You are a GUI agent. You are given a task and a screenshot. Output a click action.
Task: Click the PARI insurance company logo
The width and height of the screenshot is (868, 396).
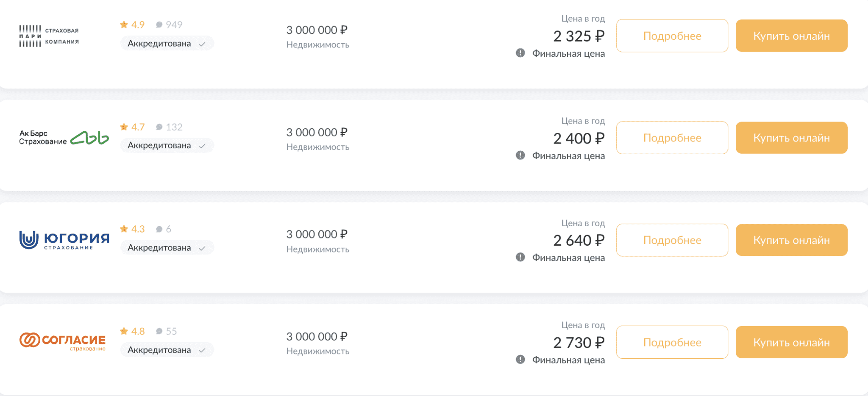coord(49,36)
